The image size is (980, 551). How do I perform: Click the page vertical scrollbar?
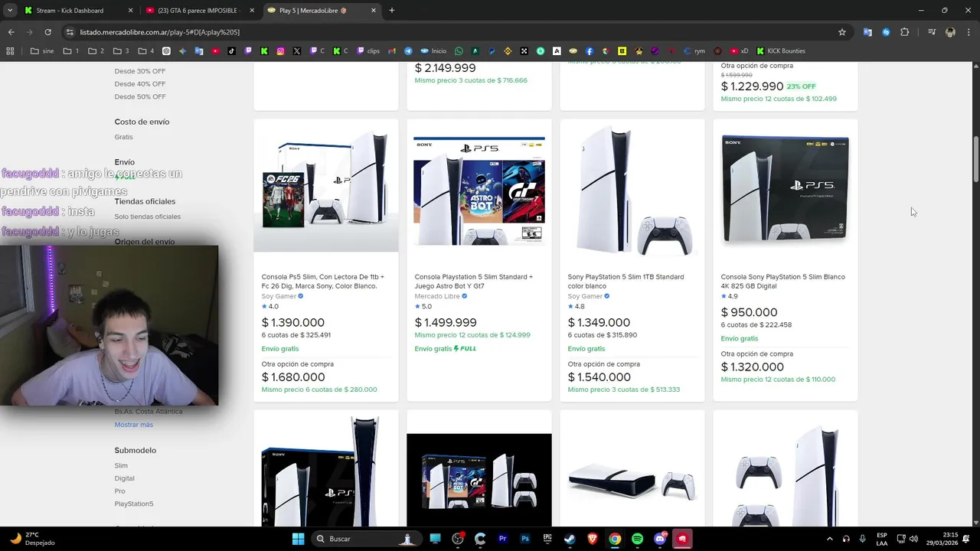point(975,159)
